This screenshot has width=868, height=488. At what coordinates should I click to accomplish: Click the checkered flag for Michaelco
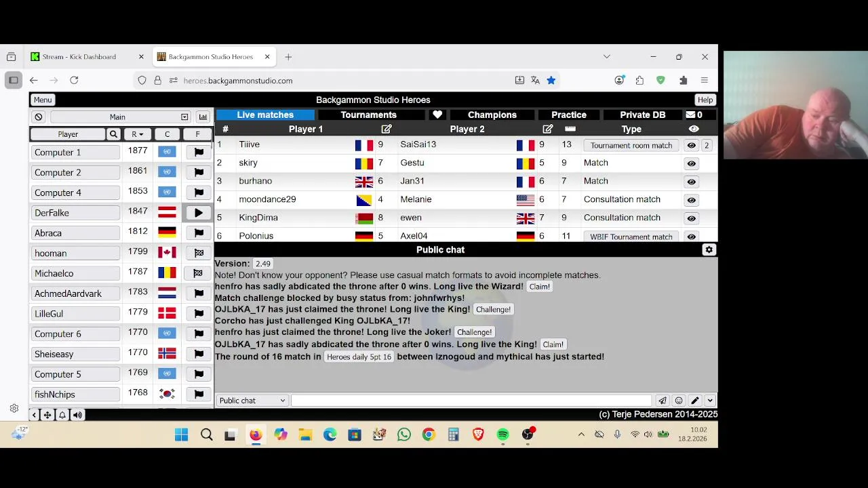coord(198,273)
